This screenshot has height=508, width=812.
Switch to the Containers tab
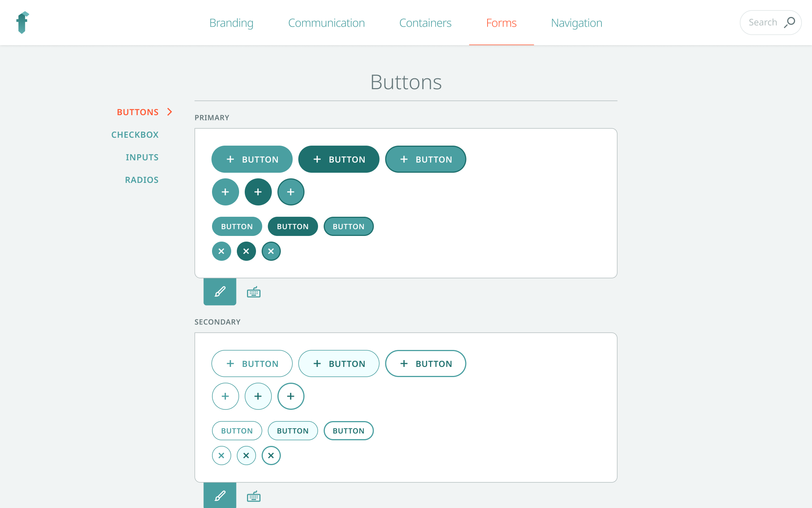(x=425, y=23)
